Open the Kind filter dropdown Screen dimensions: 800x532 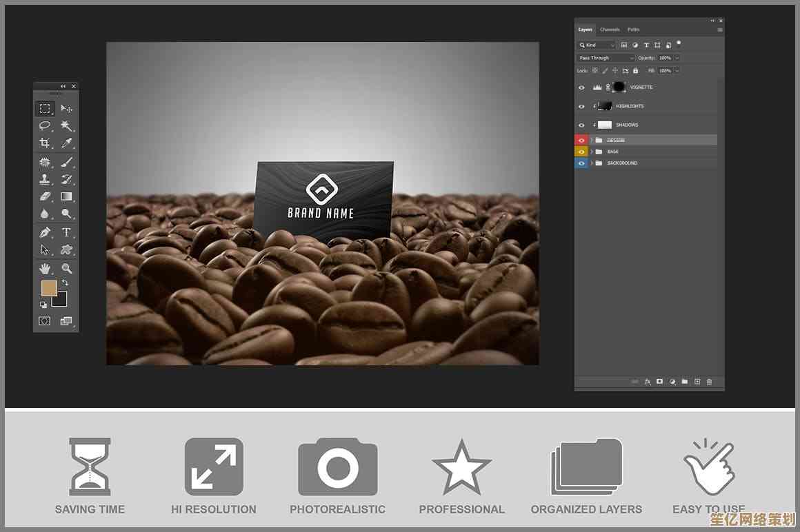click(597, 45)
